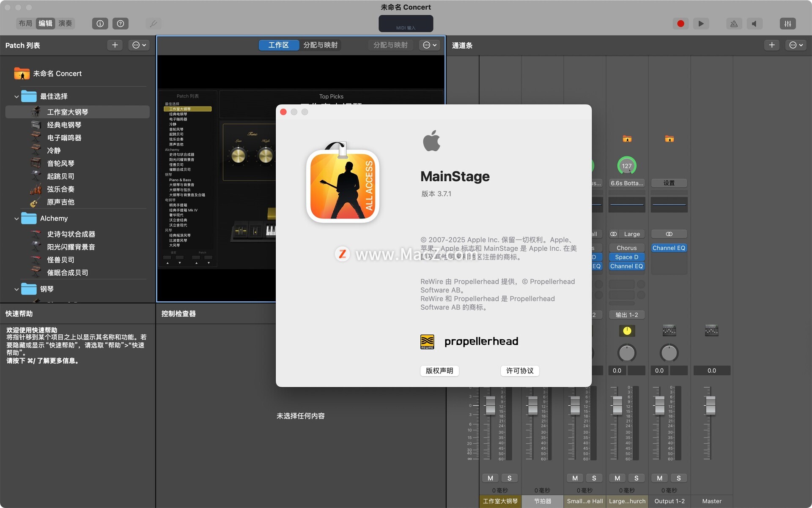Mute the 工作室大钢琴 channel strip

[x=491, y=478]
